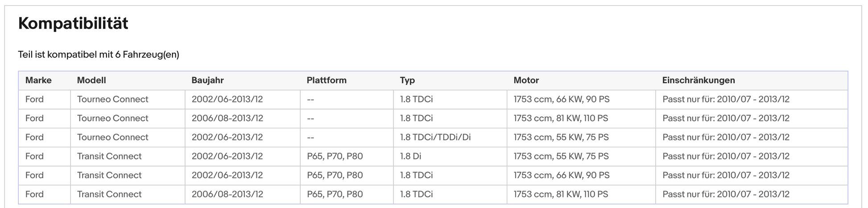Image resolution: width=868 pixels, height=208 pixels.
Task: Click Ford in the 1.8 Di row
Action: 34,156
